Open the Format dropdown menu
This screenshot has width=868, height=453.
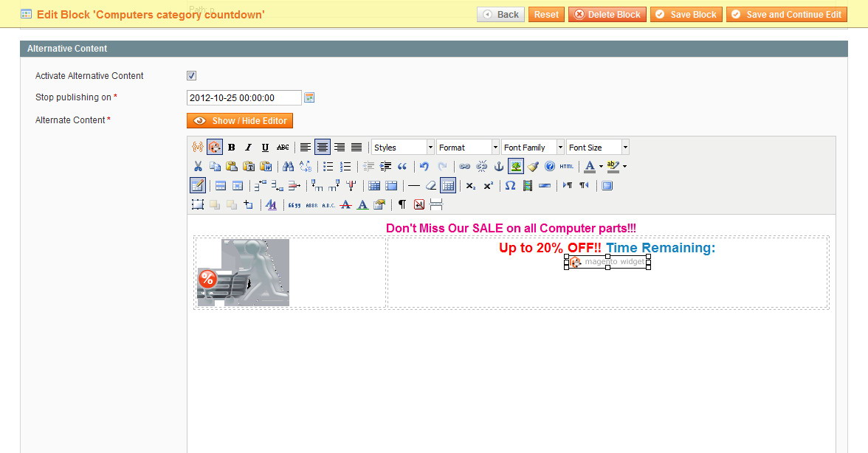[x=467, y=148]
